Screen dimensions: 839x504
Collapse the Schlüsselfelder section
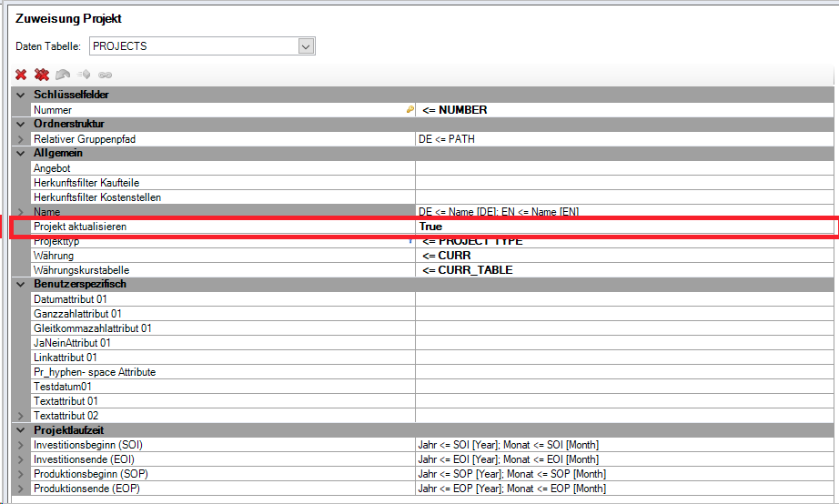tap(21, 96)
